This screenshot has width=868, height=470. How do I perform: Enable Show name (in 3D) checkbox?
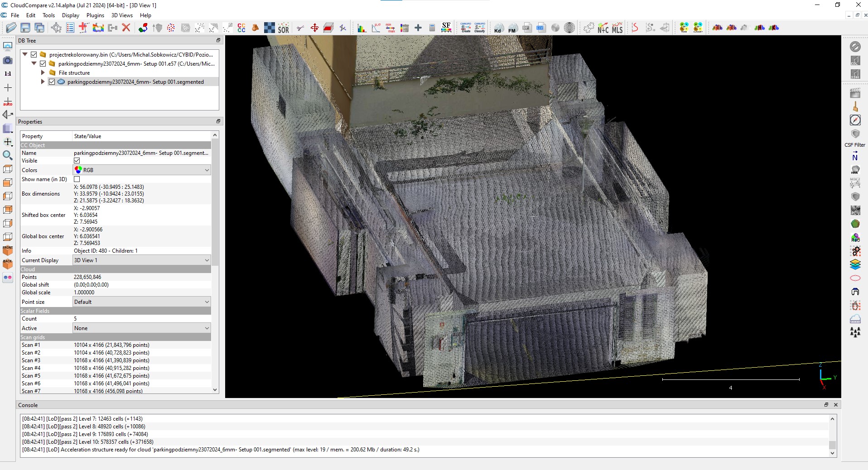coord(77,179)
